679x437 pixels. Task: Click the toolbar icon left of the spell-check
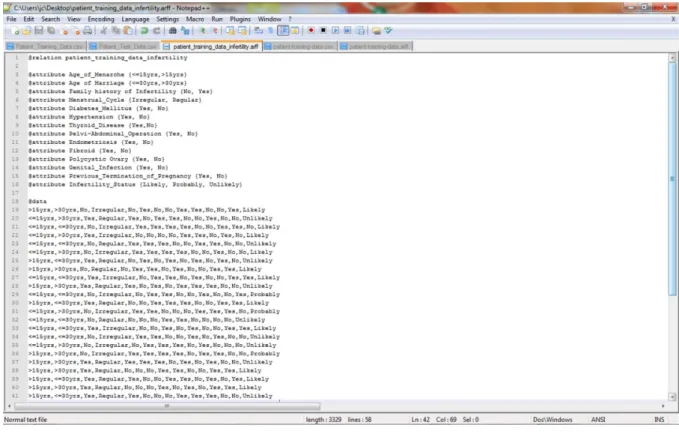point(376,31)
